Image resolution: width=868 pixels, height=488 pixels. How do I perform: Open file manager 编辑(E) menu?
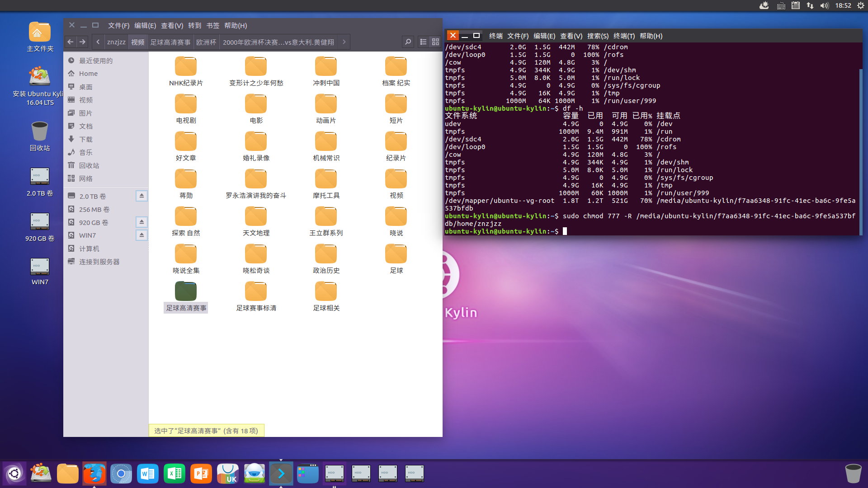(x=145, y=26)
